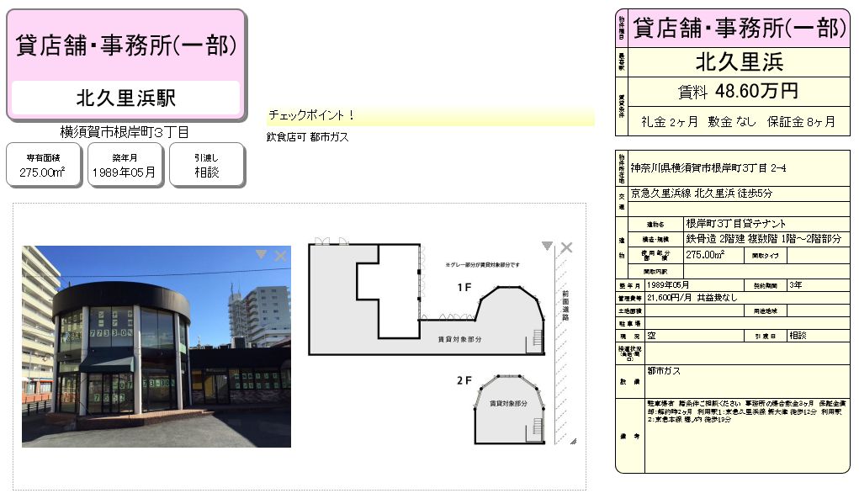Click the 相談 handover date cell in the table
The height and width of the screenshot is (504, 859).
(x=819, y=336)
